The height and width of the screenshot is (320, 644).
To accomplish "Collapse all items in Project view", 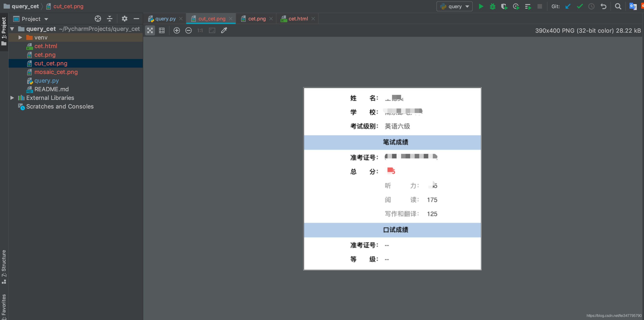I will click(109, 19).
